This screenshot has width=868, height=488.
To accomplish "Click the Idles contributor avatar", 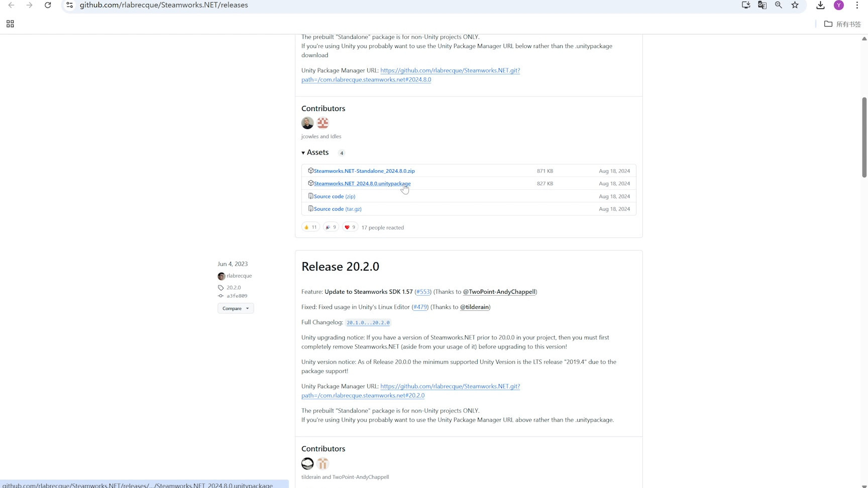I will coord(322,123).
